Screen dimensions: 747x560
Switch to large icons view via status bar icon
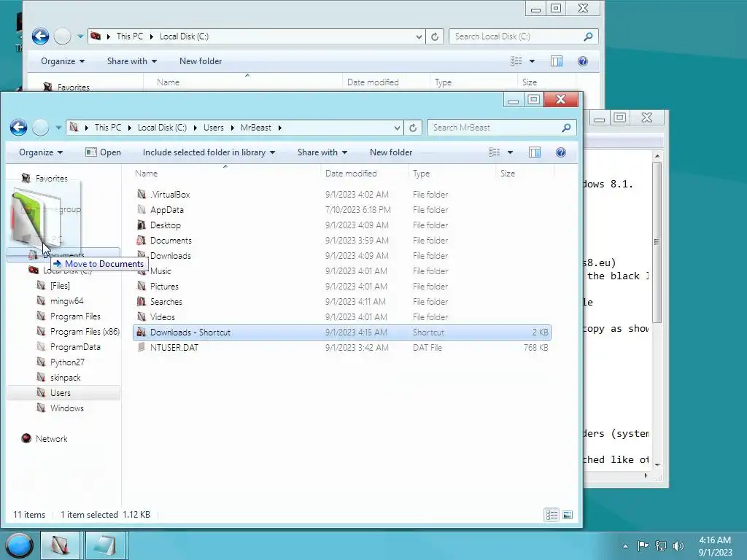[x=568, y=515]
